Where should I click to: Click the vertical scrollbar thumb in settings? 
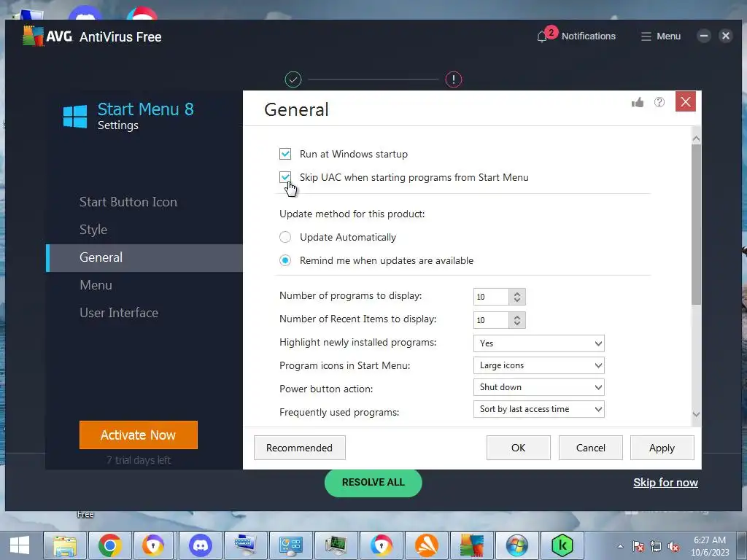coord(696,225)
